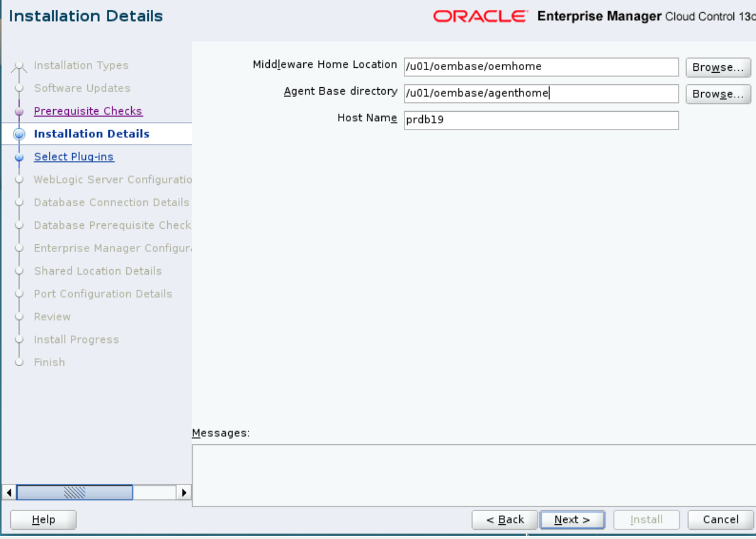Click the Shared Location Details step
Viewport: 756px width, 539px height.
pyautogui.click(x=98, y=271)
